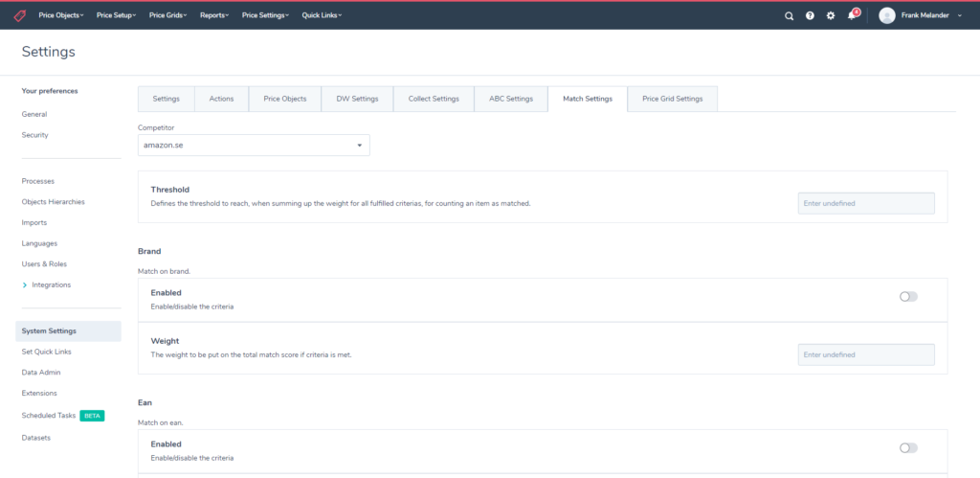Open Scheduled Tasks in the sidebar
Screen dimensions: 980x478
click(49, 416)
